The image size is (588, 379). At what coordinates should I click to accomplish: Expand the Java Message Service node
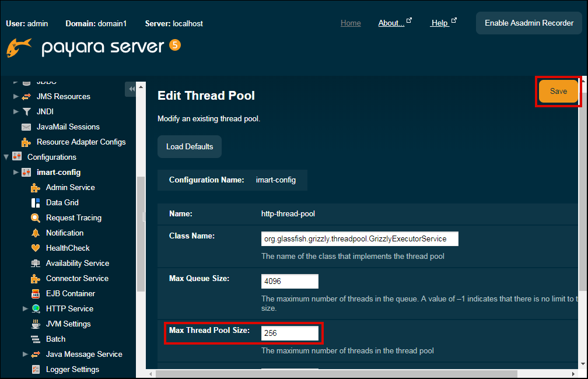click(x=26, y=355)
